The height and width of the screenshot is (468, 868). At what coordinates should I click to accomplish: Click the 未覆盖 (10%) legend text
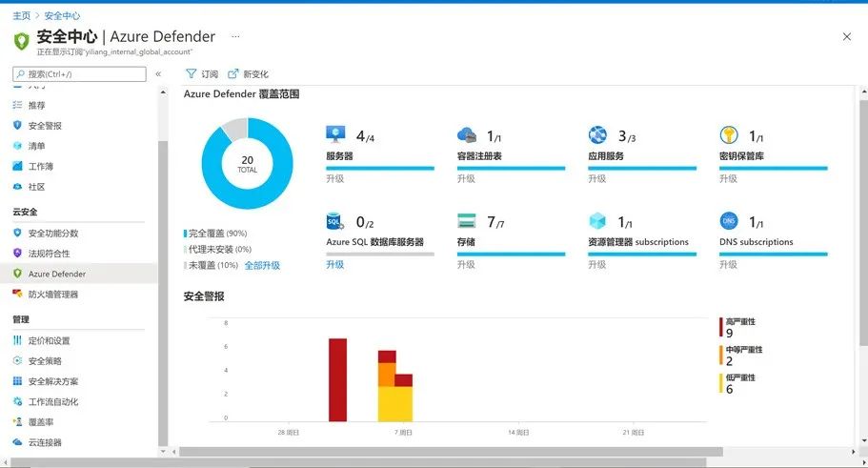coord(213,265)
